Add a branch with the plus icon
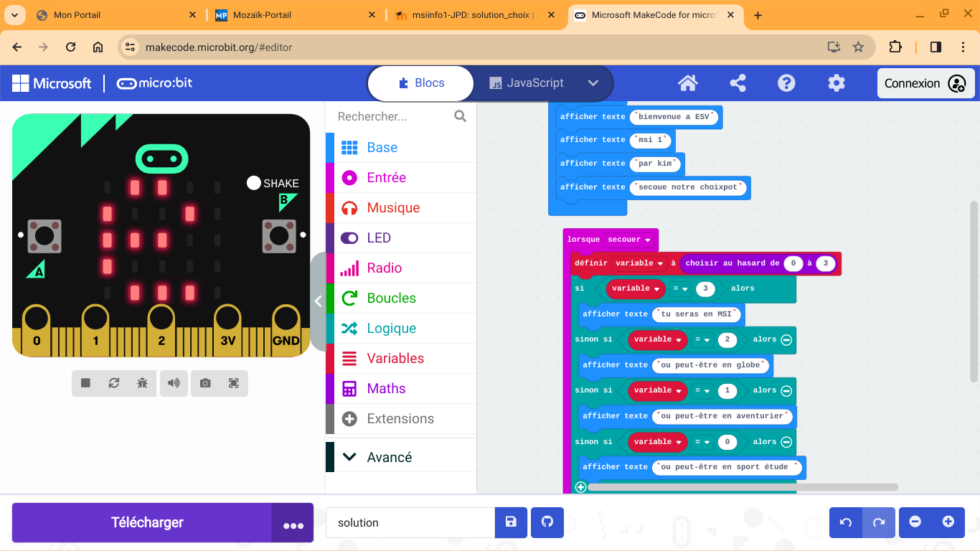 point(581,487)
